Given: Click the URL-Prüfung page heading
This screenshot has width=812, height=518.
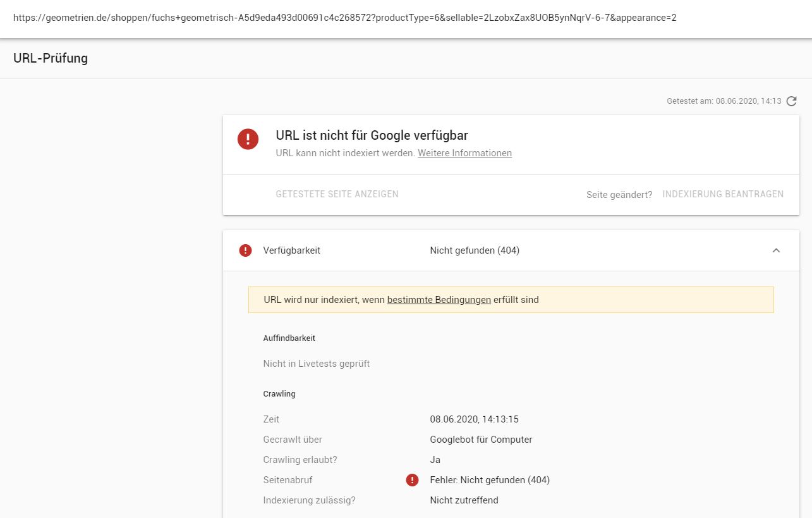Looking at the screenshot, I should [51, 58].
